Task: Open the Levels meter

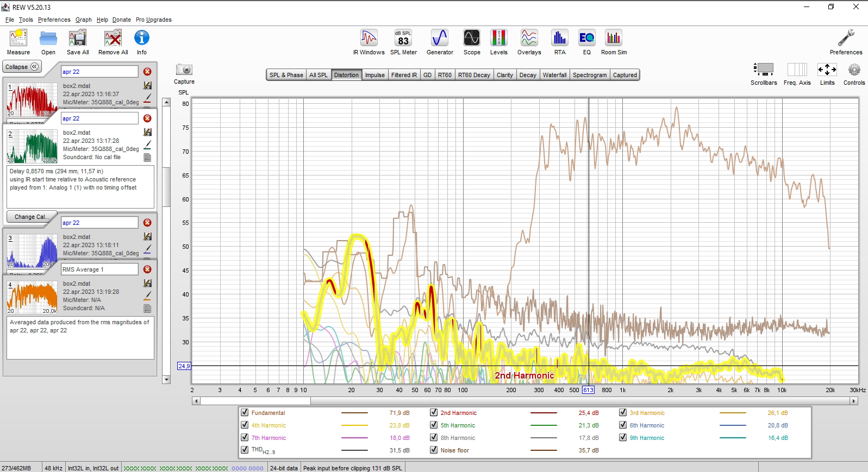Action: pos(498,38)
